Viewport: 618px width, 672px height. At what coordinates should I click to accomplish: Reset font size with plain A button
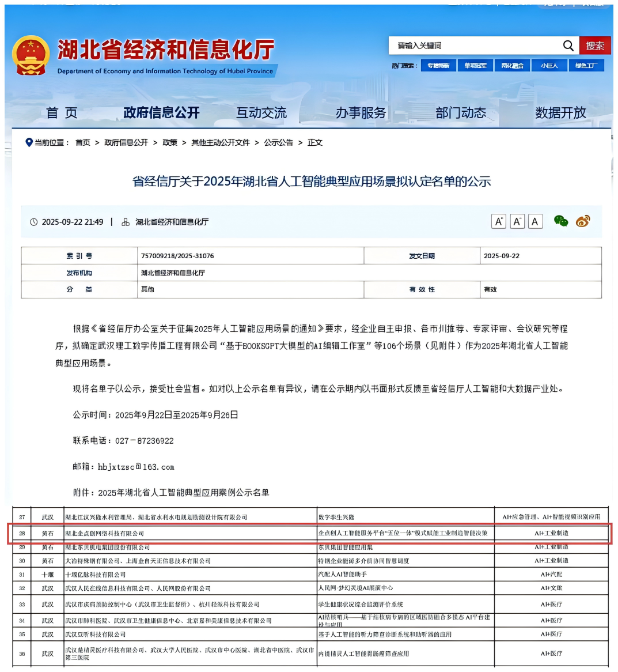(535, 221)
